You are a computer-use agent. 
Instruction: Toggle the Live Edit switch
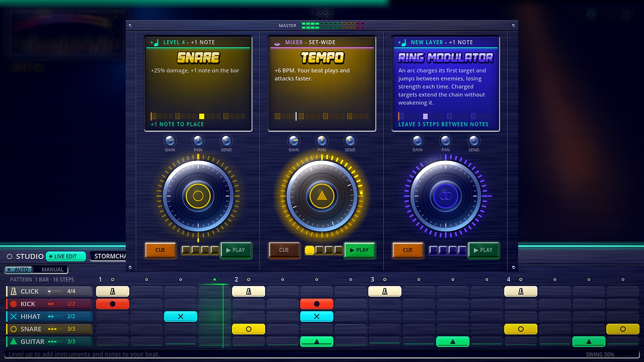[66, 256]
